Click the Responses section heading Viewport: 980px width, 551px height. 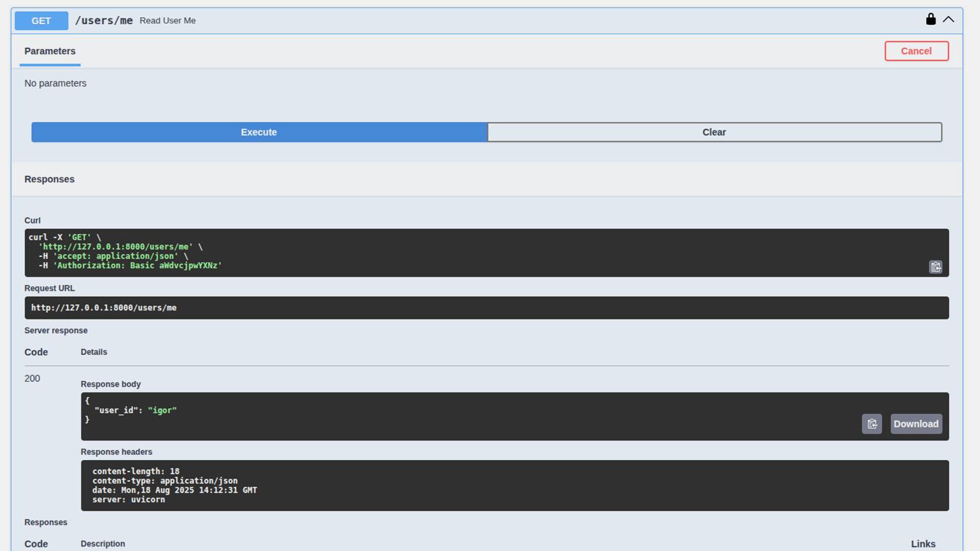[50, 179]
